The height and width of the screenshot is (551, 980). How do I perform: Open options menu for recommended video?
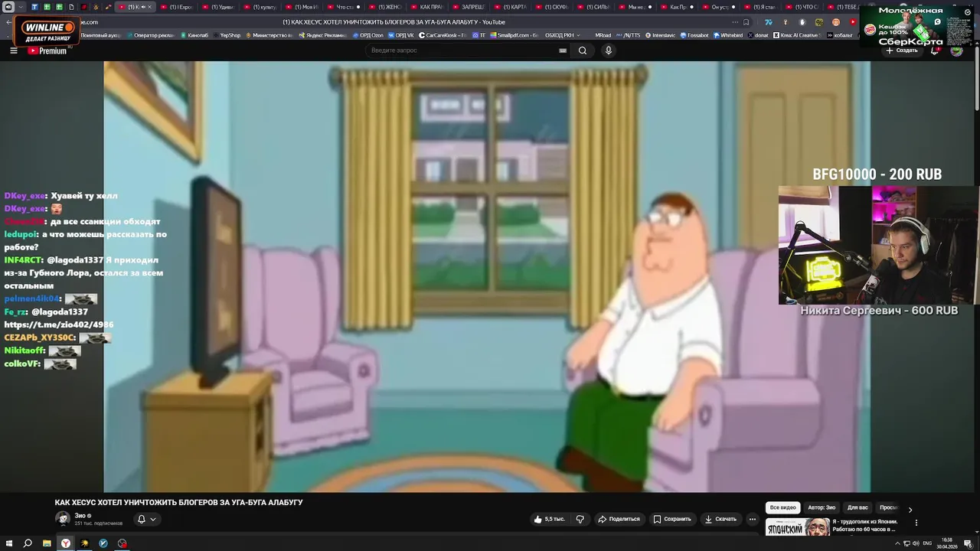[916, 523]
